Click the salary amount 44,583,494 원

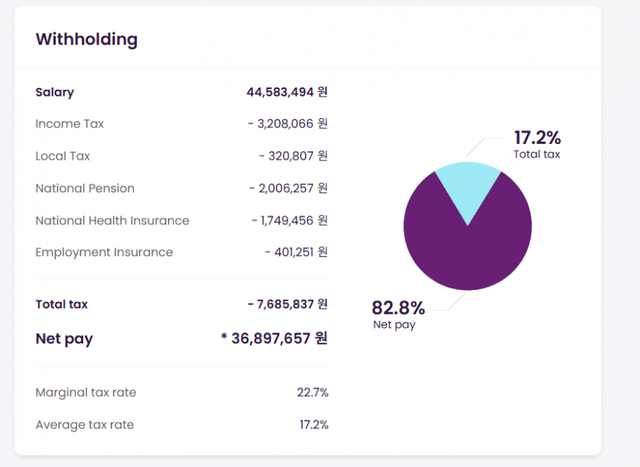(287, 92)
